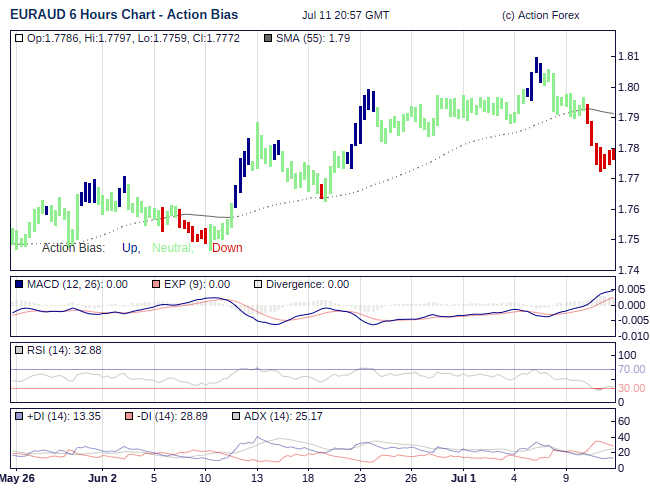Select the "Up" Action Bias label
The height and width of the screenshot is (489, 650).
(x=130, y=248)
